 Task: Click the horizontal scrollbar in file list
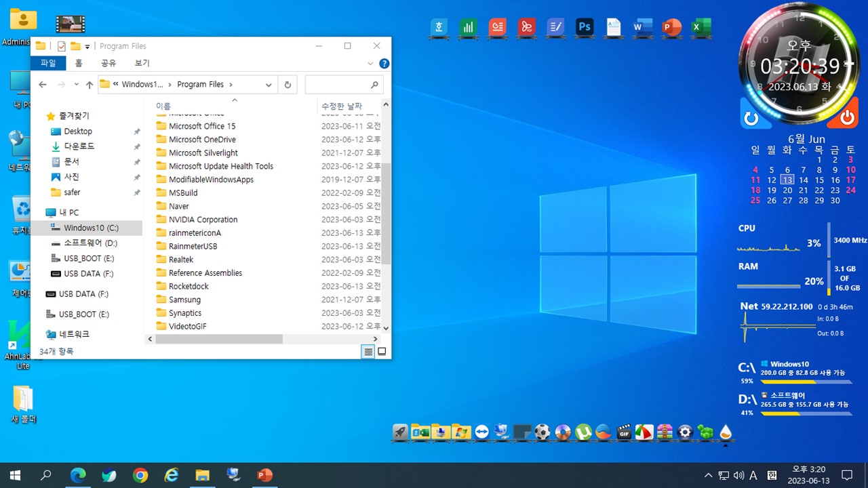(x=218, y=338)
